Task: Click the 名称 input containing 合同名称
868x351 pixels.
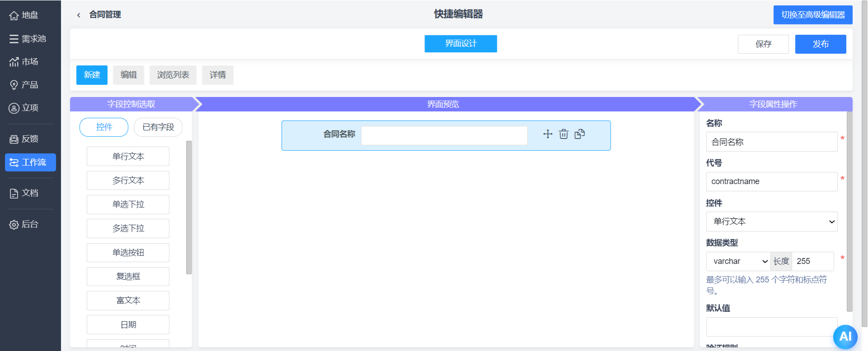Action: coord(772,142)
